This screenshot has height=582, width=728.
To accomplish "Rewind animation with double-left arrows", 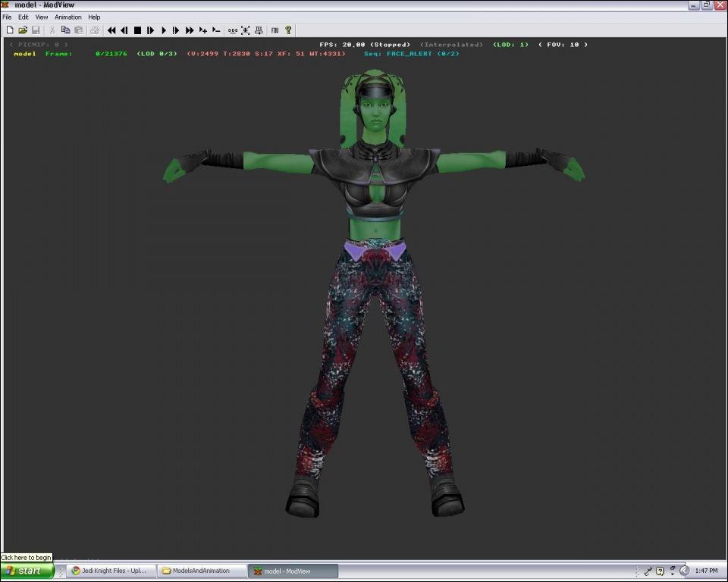I will (111, 30).
